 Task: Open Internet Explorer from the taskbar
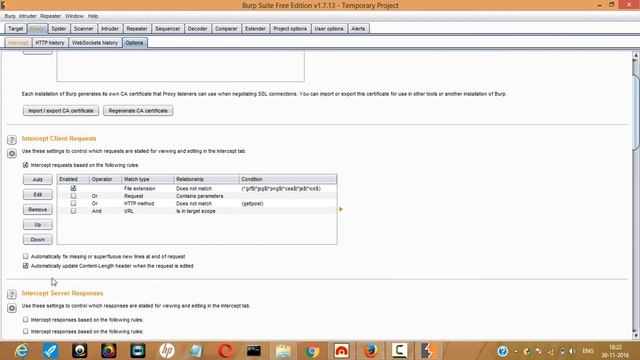[x=21, y=351]
